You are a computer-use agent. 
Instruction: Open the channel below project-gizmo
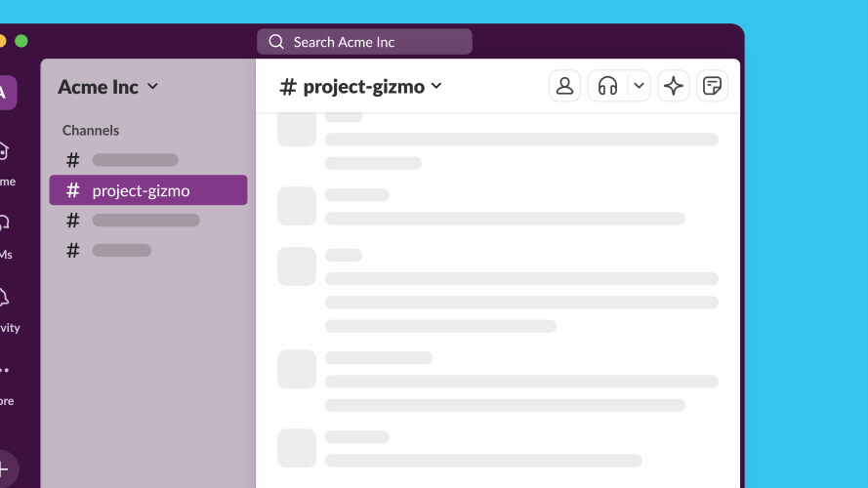coord(145,221)
